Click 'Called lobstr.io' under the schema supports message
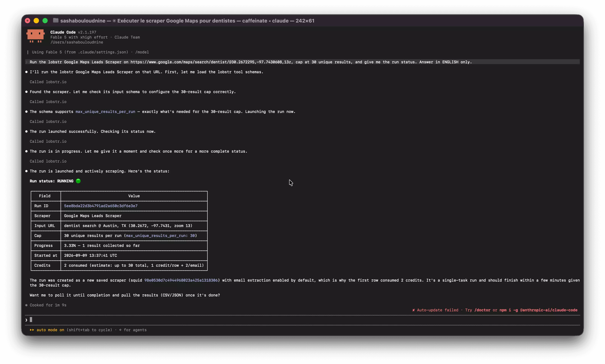 point(48,122)
